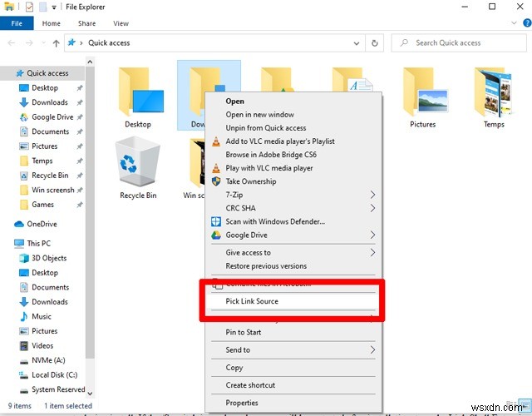Click the navigation pane scroll-up arrow
The width and height of the screenshot is (532, 416).
90,62
